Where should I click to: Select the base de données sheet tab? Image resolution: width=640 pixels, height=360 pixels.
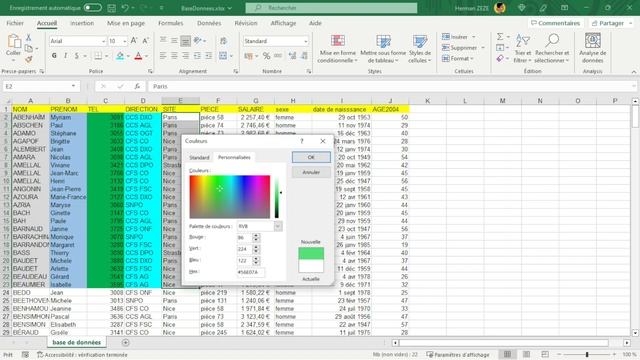pos(76,342)
